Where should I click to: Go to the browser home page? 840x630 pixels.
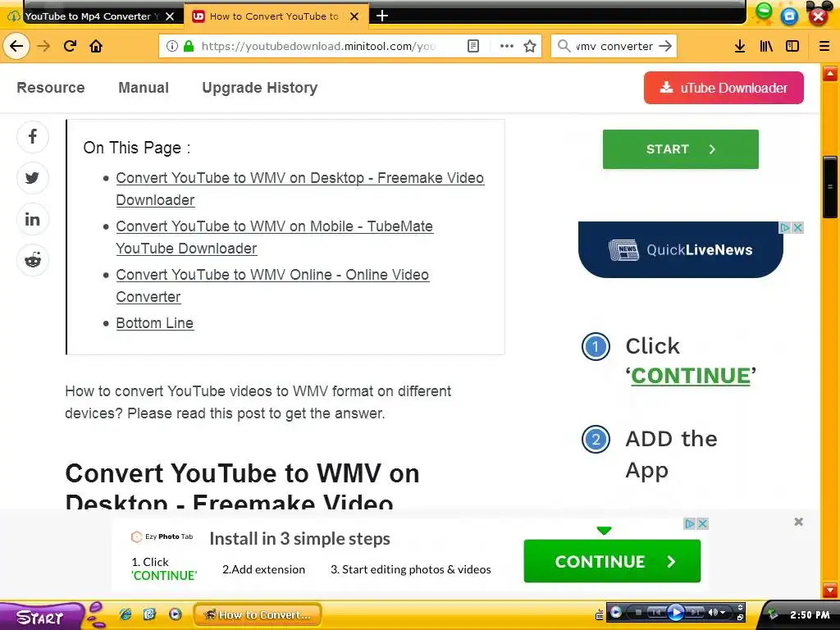pyautogui.click(x=96, y=46)
